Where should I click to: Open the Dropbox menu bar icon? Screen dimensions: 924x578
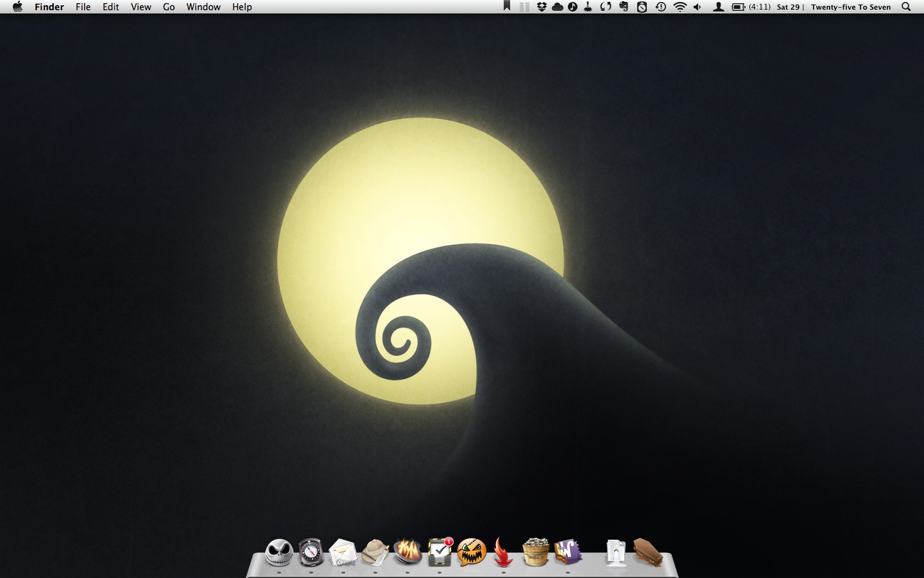542,7
